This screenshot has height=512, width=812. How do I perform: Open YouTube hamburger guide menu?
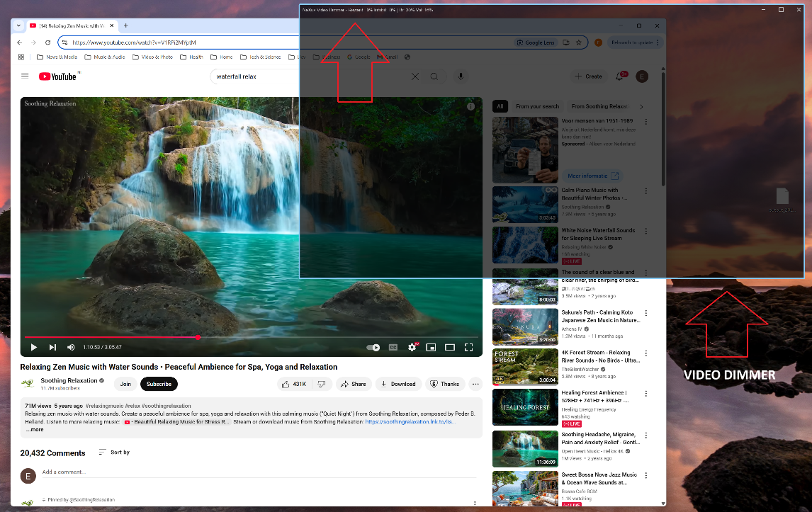25,76
